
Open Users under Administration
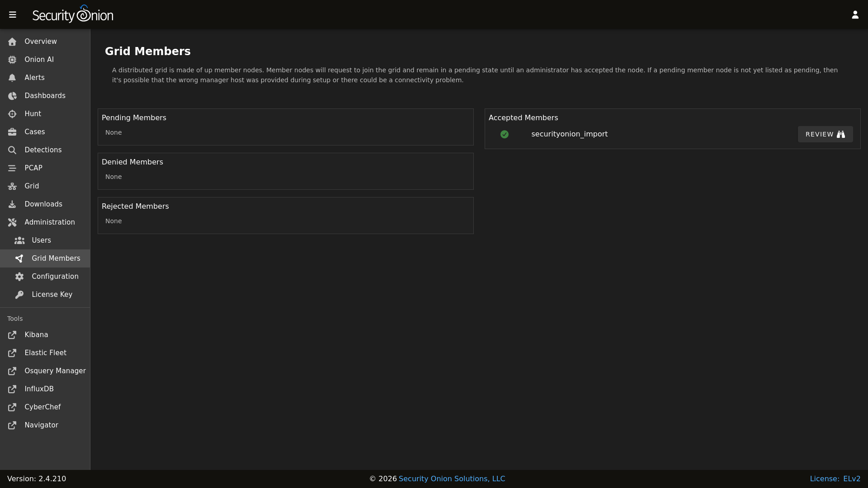pyautogui.click(x=41, y=240)
